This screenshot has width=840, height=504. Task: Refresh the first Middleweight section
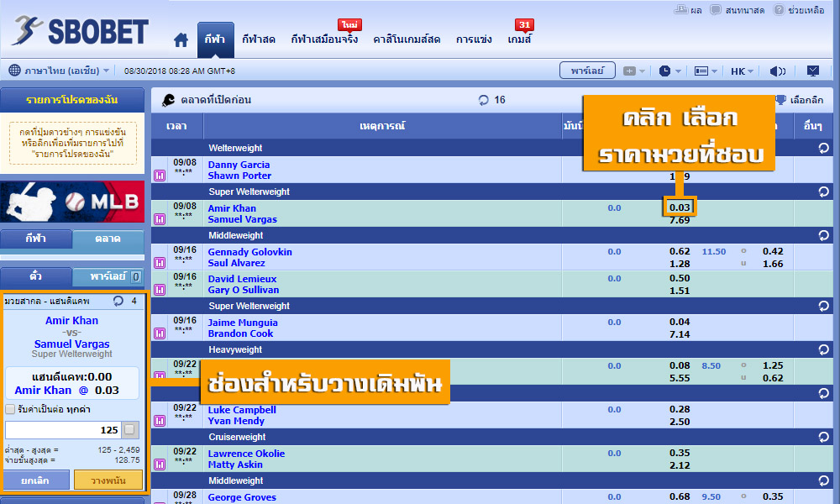pyautogui.click(x=823, y=235)
